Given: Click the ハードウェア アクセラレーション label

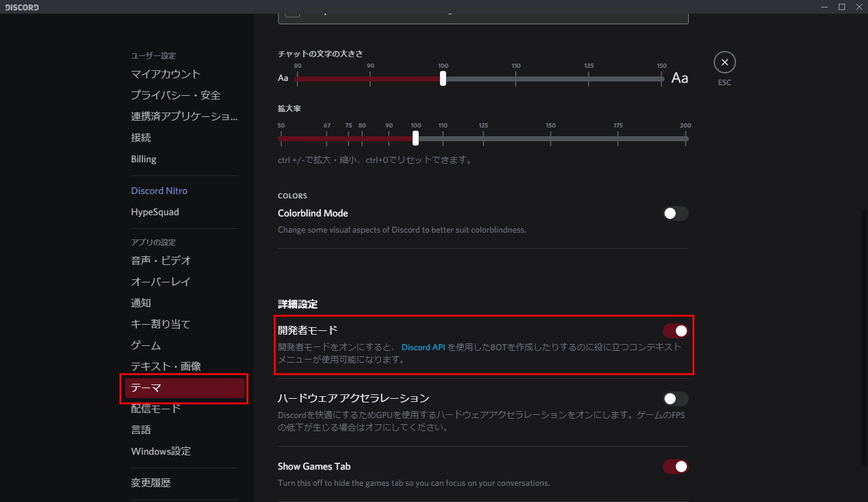Looking at the screenshot, I should click(353, 398).
